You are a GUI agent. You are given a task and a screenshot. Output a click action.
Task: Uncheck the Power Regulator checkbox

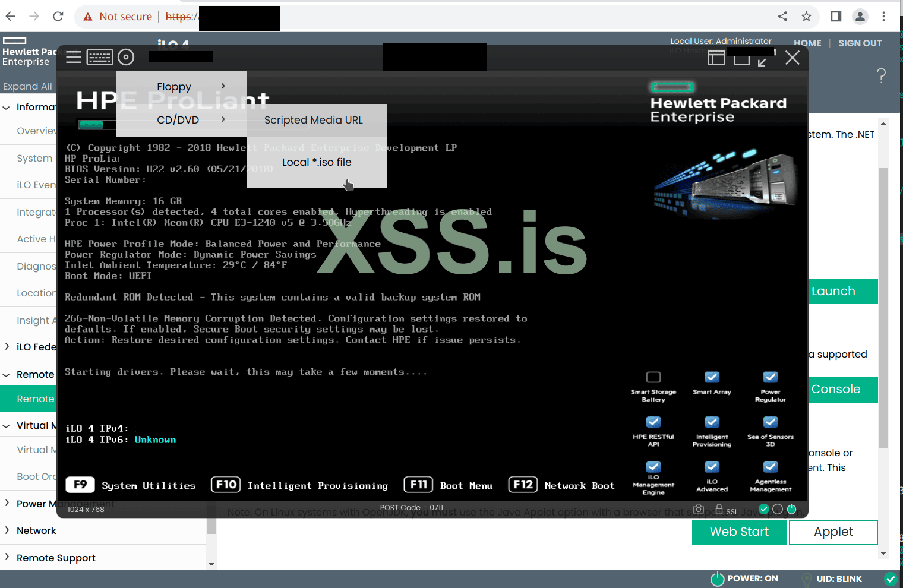pos(770,377)
